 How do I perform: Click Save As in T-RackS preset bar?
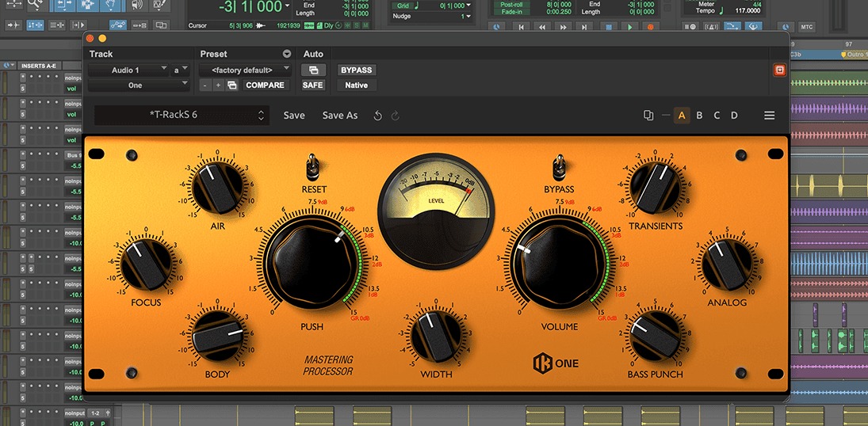pyautogui.click(x=340, y=115)
